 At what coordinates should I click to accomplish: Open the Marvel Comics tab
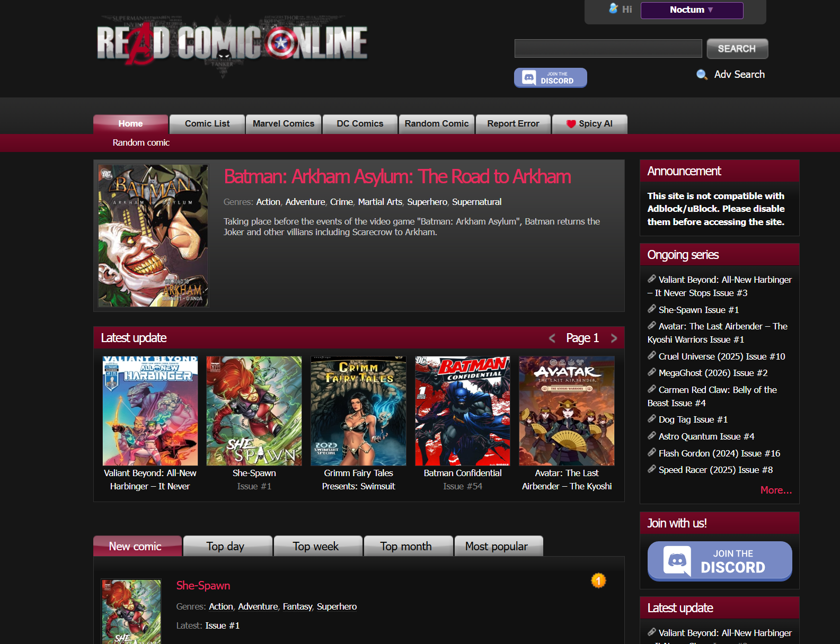[284, 124]
